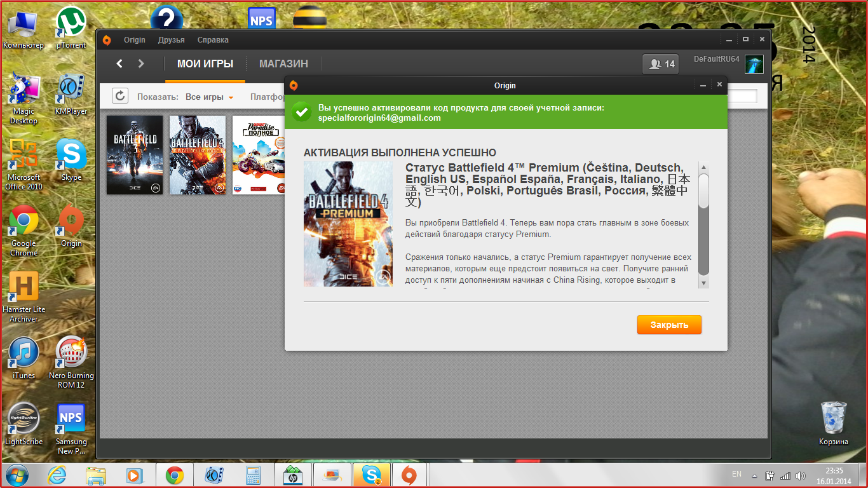Click the DeFaultRU64 username
This screenshot has width=868, height=488.
tap(717, 59)
